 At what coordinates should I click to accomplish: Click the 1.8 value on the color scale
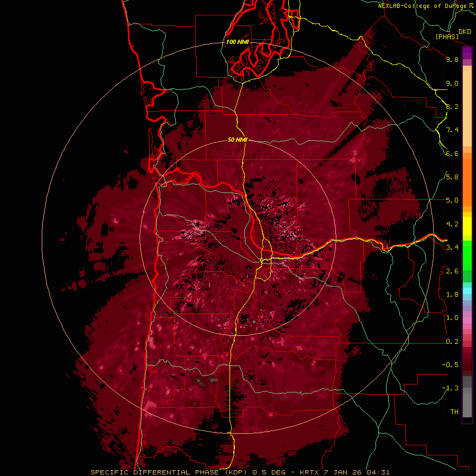(x=452, y=295)
